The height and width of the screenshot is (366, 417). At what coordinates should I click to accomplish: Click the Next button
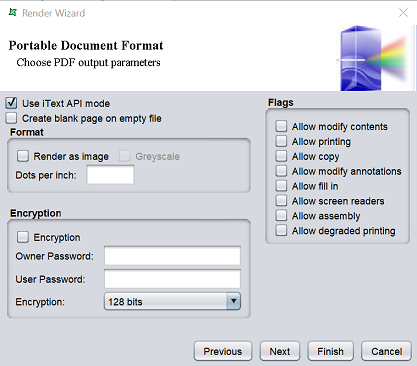[280, 351]
